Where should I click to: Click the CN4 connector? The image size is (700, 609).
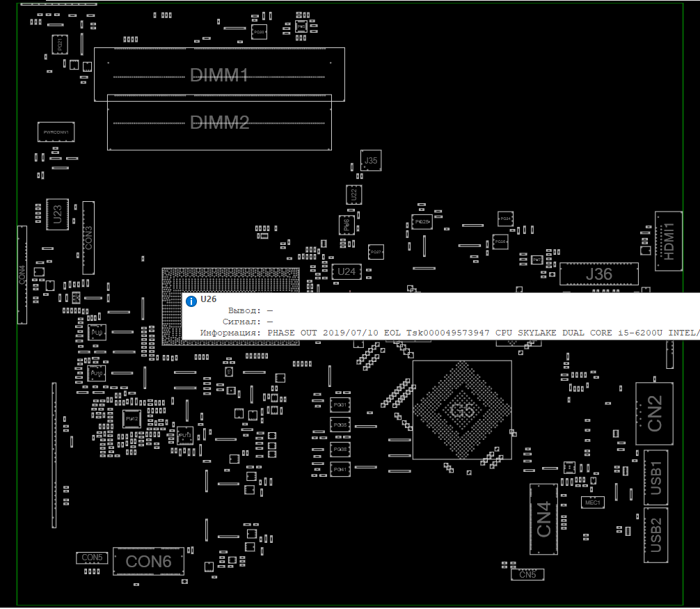point(543,519)
